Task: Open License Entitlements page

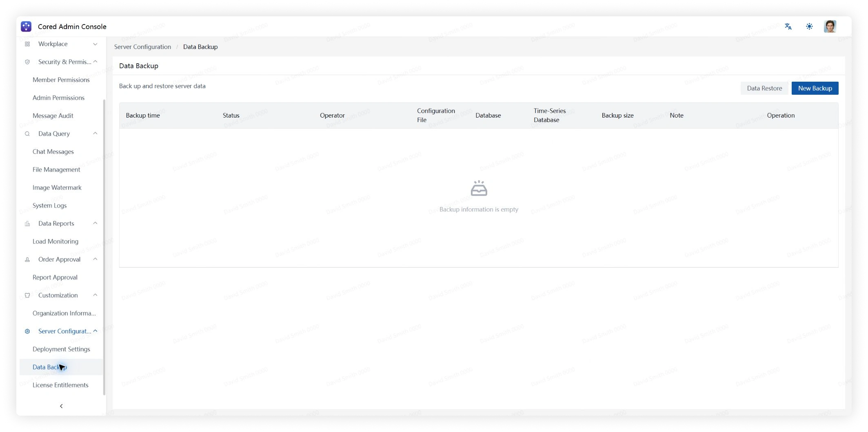Action: tap(61, 385)
